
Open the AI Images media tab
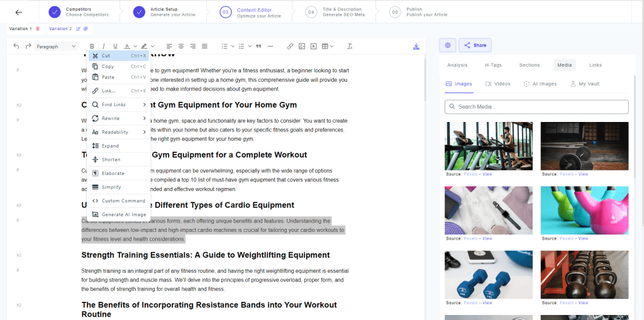click(539, 84)
